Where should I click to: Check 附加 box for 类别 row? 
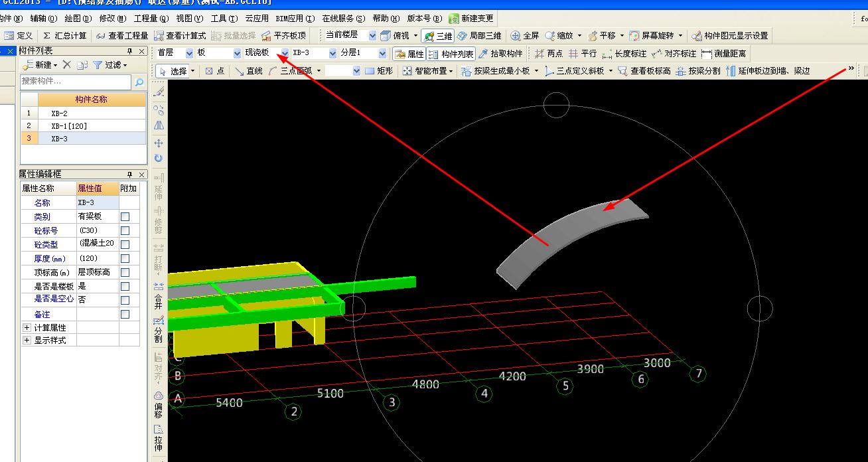point(125,217)
